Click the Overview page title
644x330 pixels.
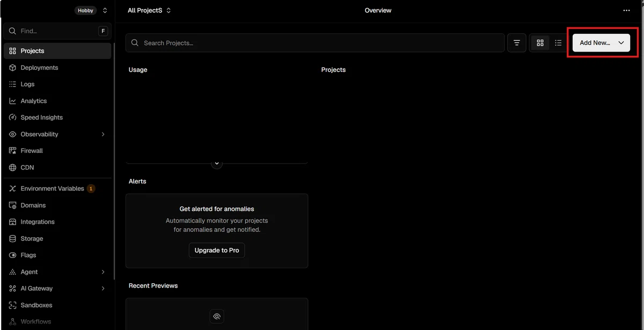click(x=378, y=10)
